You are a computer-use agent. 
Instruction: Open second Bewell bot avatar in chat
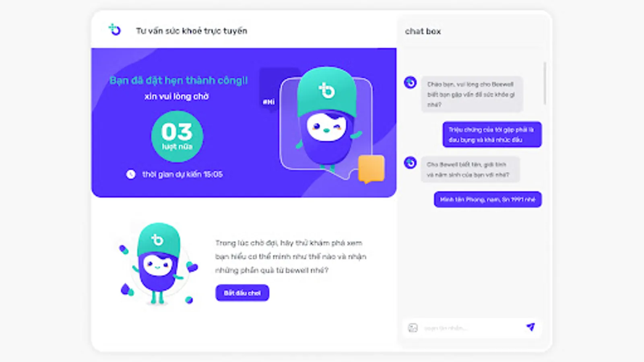click(x=410, y=162)
